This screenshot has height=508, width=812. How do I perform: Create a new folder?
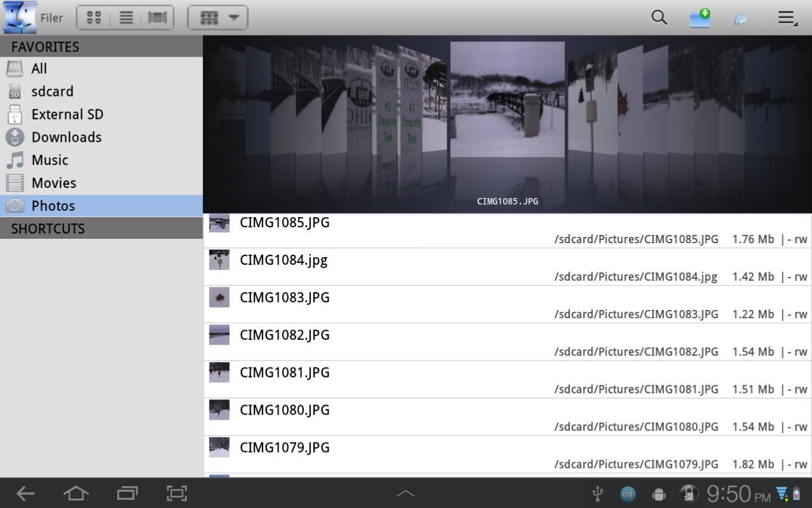[x=699, y=18]
